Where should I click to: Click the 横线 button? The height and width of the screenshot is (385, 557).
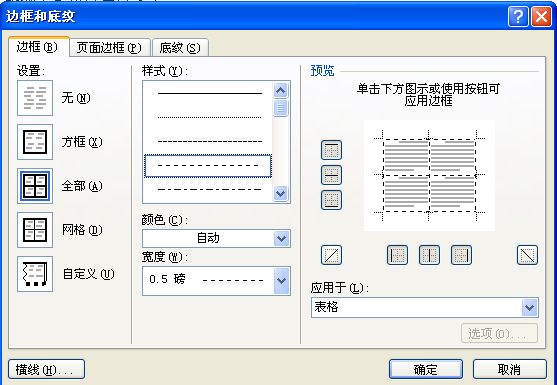point(46,369)
